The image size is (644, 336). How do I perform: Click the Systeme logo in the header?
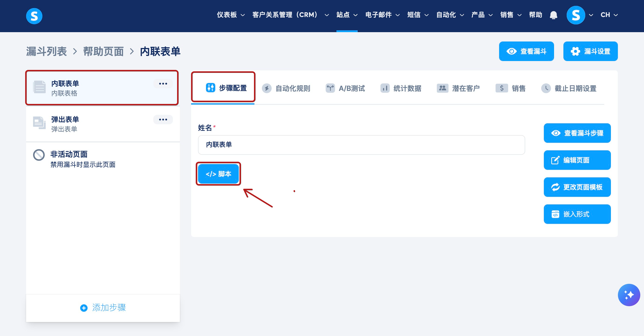[34, 16]
